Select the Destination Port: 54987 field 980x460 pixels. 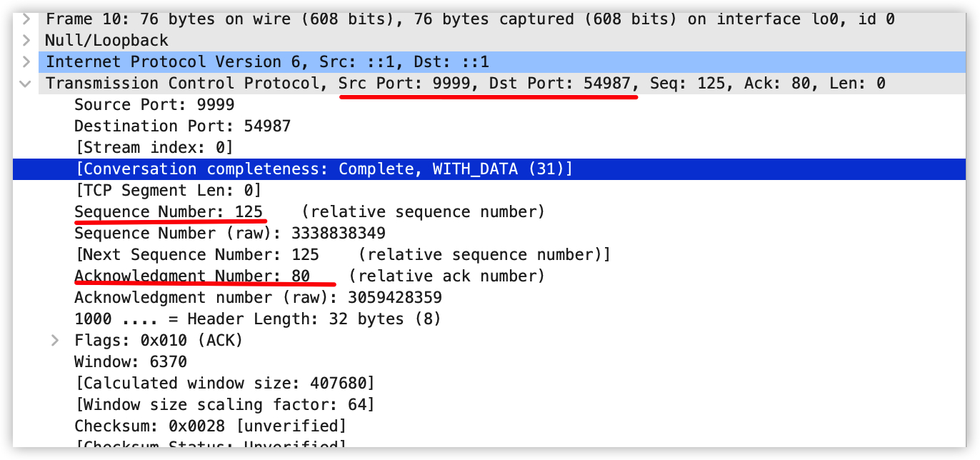coord(182,126)
